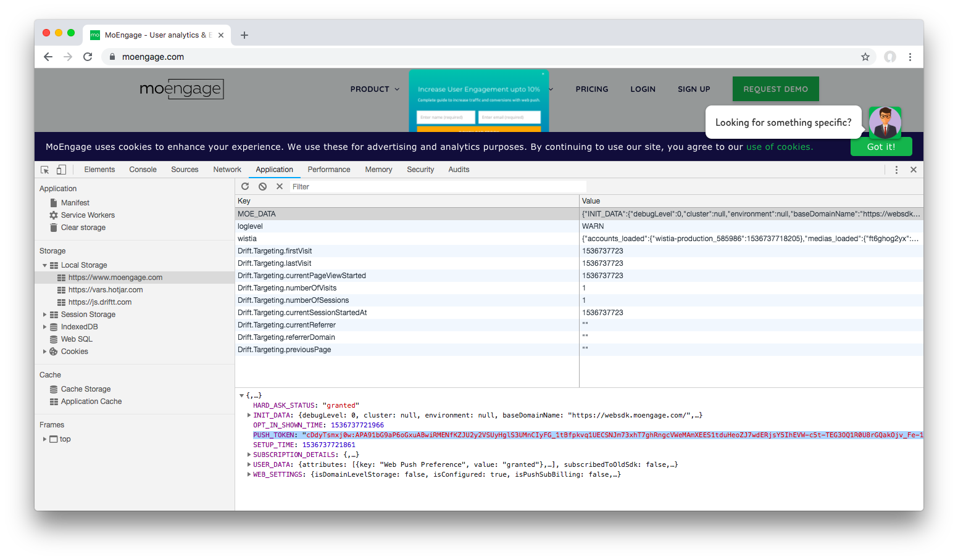Close the DevTools panel
This screenshot has height=560, width=958.
point(914,170)
